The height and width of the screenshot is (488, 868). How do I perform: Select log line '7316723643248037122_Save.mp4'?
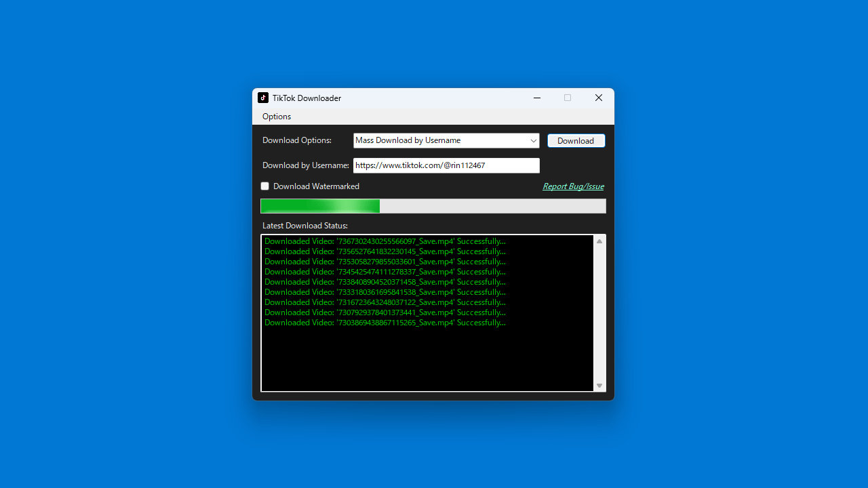[385, 302]
